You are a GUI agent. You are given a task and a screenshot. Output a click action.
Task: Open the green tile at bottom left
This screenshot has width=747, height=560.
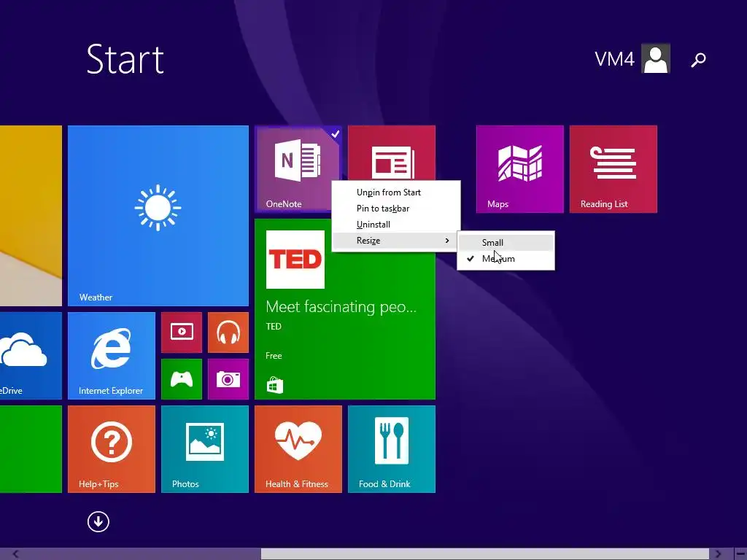pyautogui.click(x=31, y=449)
